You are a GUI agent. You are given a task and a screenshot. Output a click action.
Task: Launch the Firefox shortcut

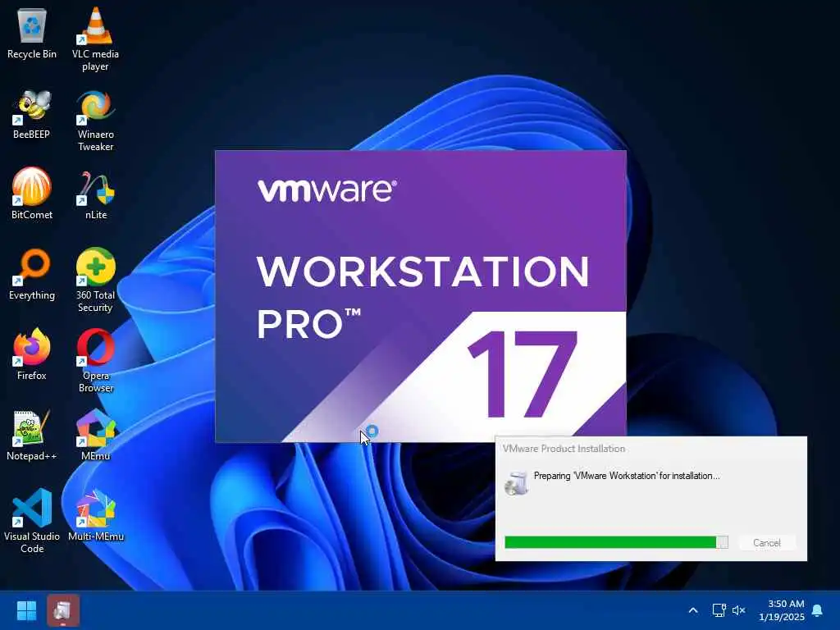click(32, 354)
